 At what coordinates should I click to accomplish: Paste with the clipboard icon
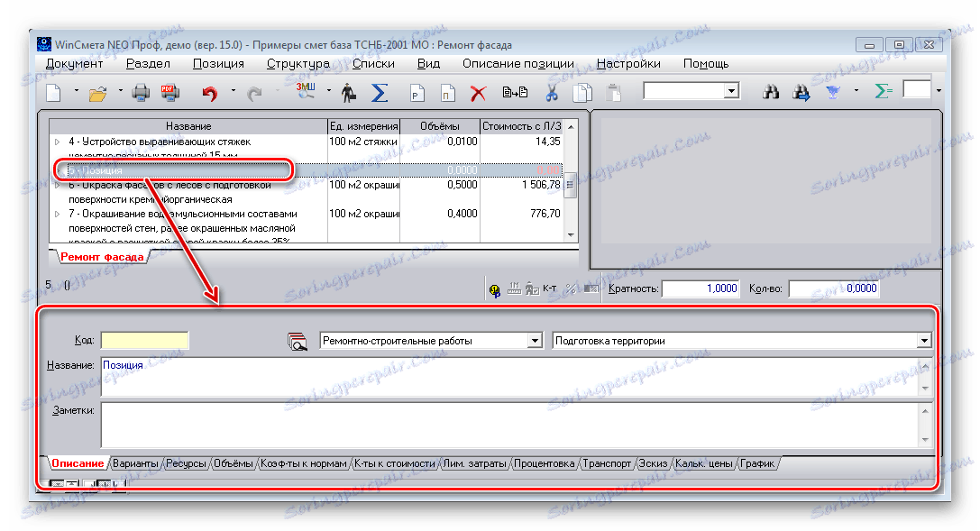(614, 93)
